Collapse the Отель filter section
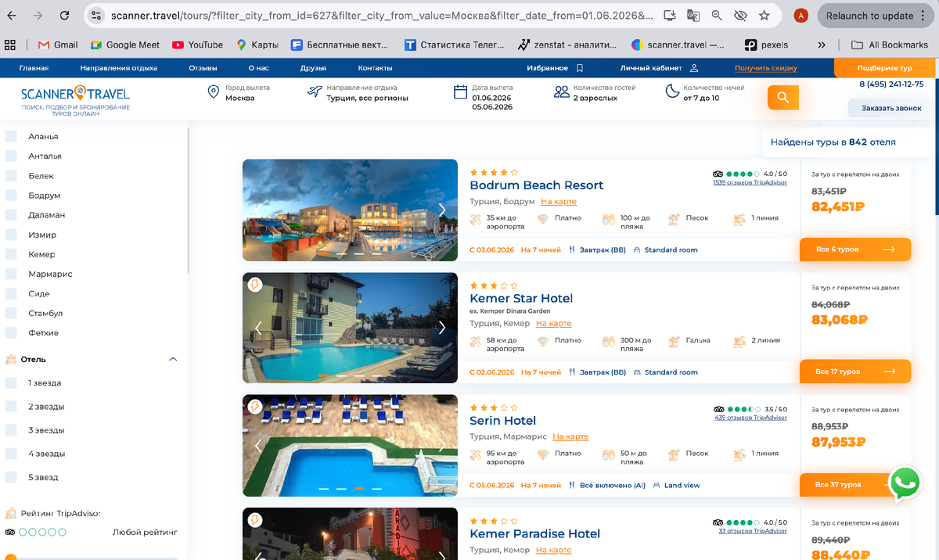 pyautogui.click(x=173, y=360)
